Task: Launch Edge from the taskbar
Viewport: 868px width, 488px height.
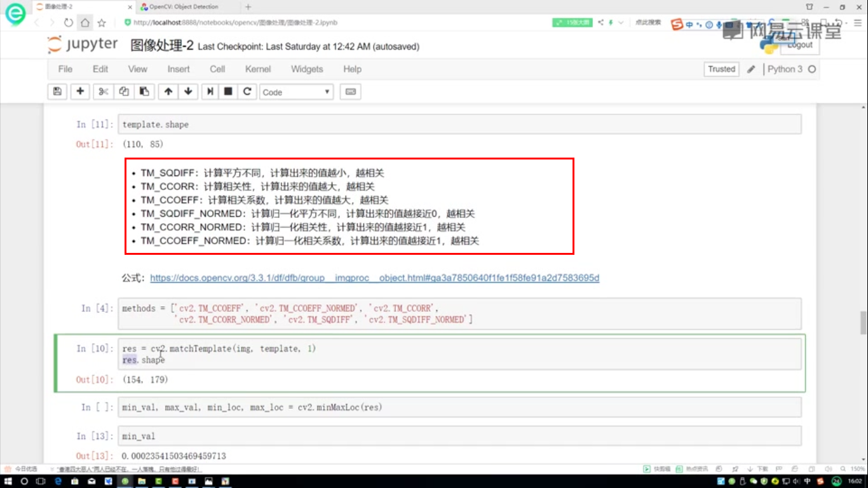Action: coord(59,481)
